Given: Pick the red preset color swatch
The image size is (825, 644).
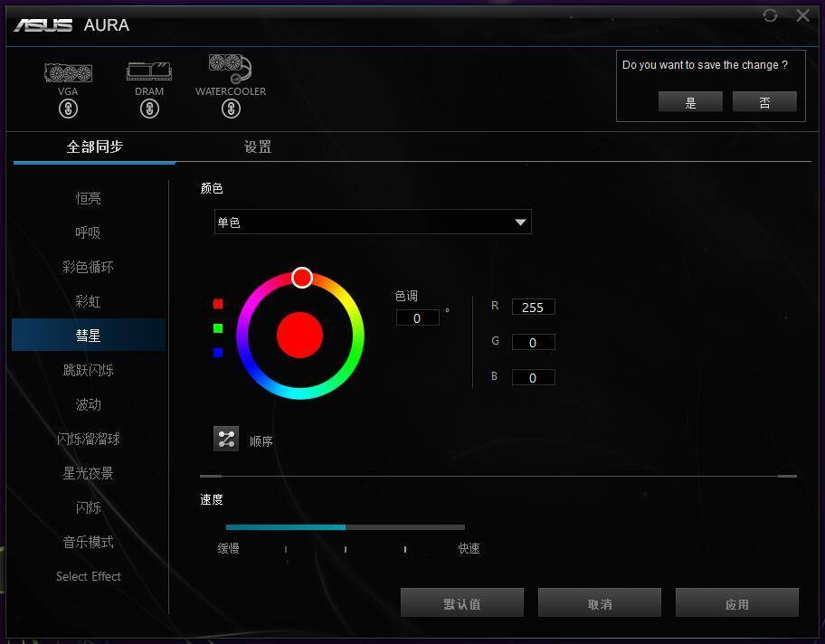Looking at the screenshot, I should (218, 304).
